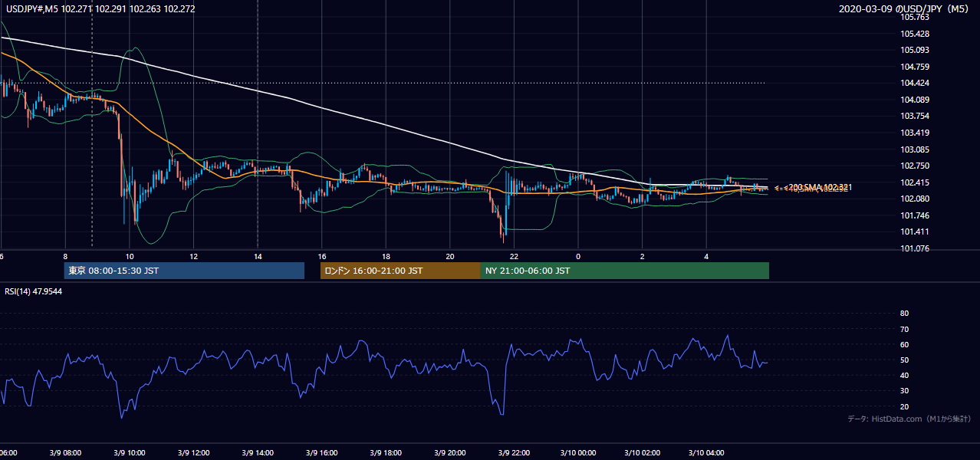Click hour tick 22 under price chart
The height and width of the screenshot is (460, 980).
[514, 256]
